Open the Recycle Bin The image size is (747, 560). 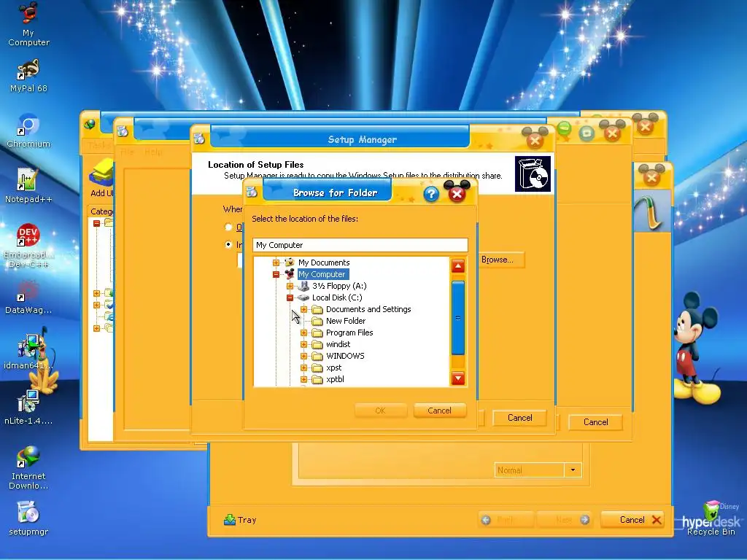(711, 519)
